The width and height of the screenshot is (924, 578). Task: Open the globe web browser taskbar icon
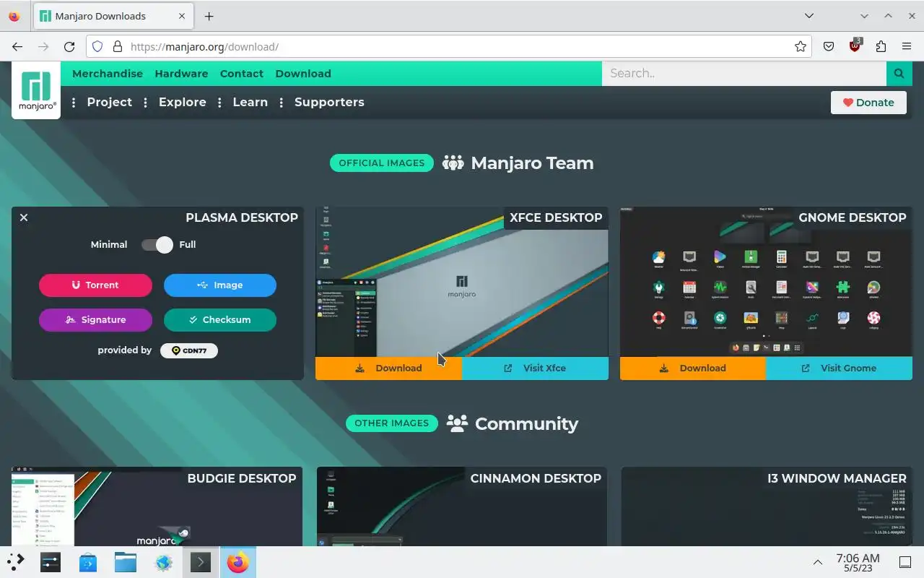164,561
